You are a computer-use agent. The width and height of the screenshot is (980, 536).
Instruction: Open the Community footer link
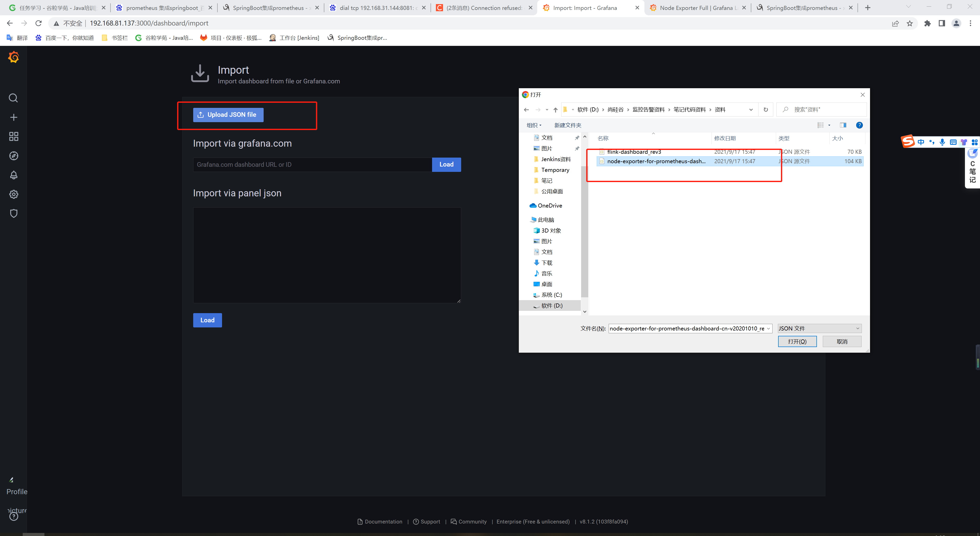(x=469, y=521)
